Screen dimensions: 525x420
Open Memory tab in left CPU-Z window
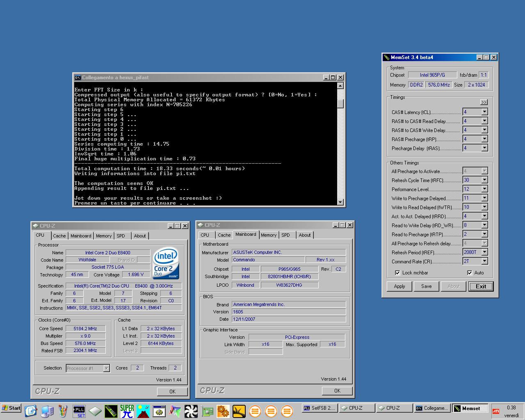pyautogui.click(x=104, y=236)
